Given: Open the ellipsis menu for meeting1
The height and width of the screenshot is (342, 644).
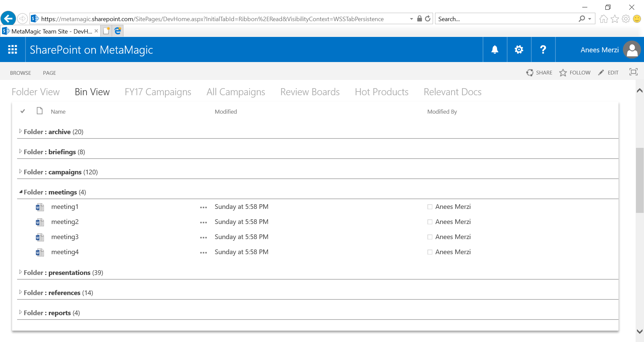Looking at the screenshot, I should 203,208.
